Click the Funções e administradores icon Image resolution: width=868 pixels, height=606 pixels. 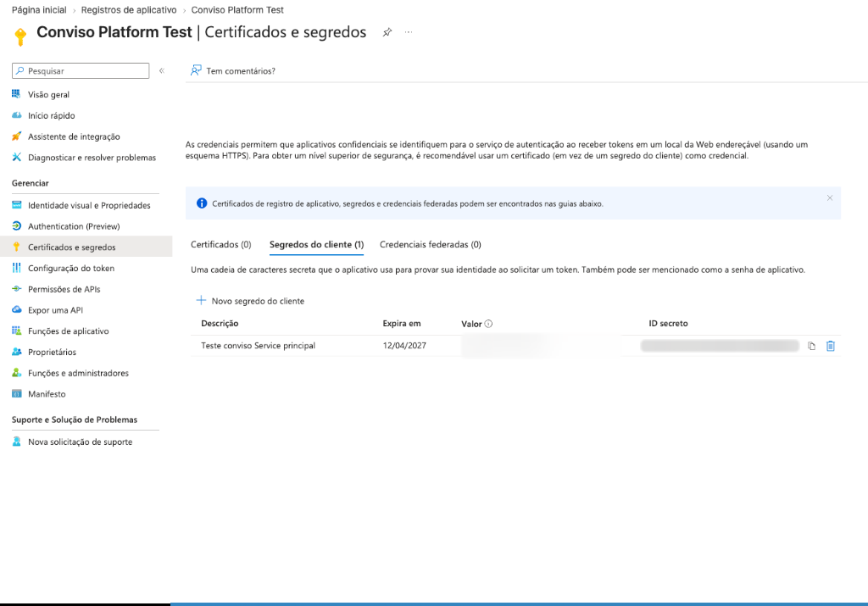coord(17,373)
